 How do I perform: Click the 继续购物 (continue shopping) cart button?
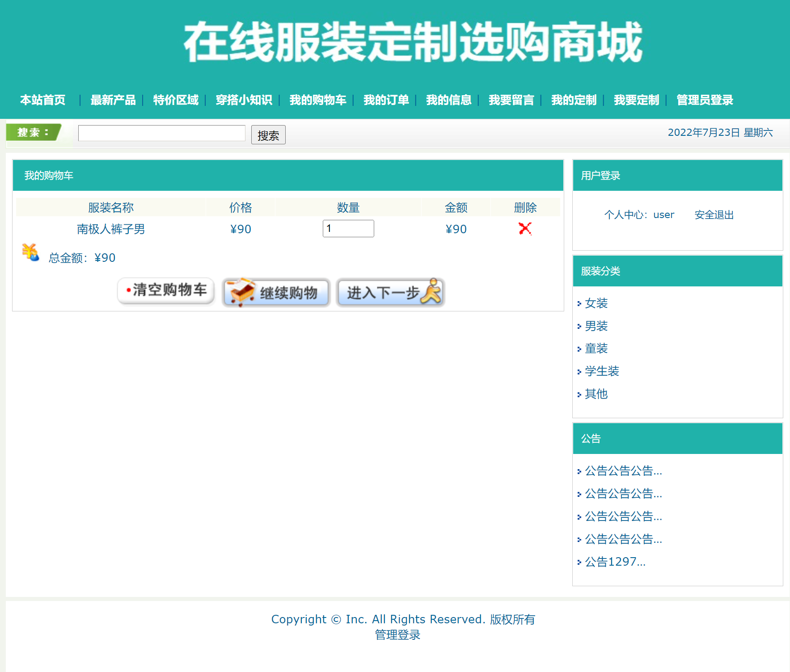pos(276,292)
